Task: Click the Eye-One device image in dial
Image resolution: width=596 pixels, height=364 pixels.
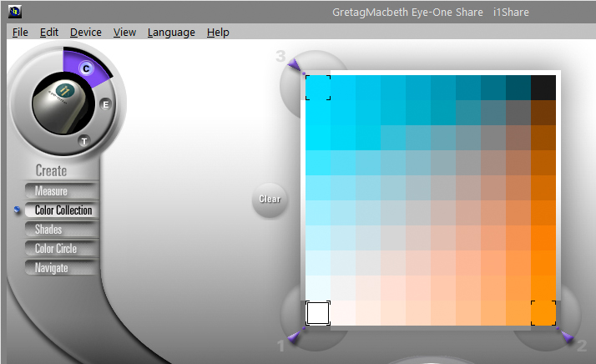Action: coord(62,104)
